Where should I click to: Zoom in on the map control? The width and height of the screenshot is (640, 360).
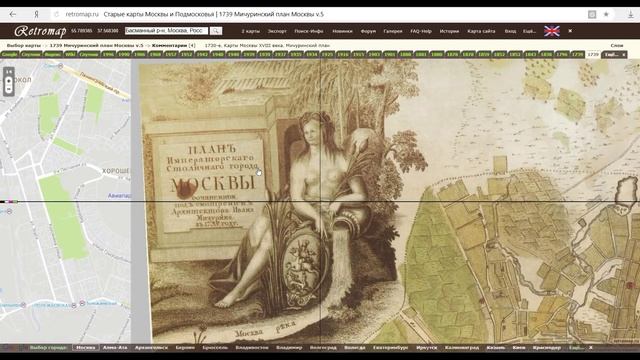click(x=9, y=81)
